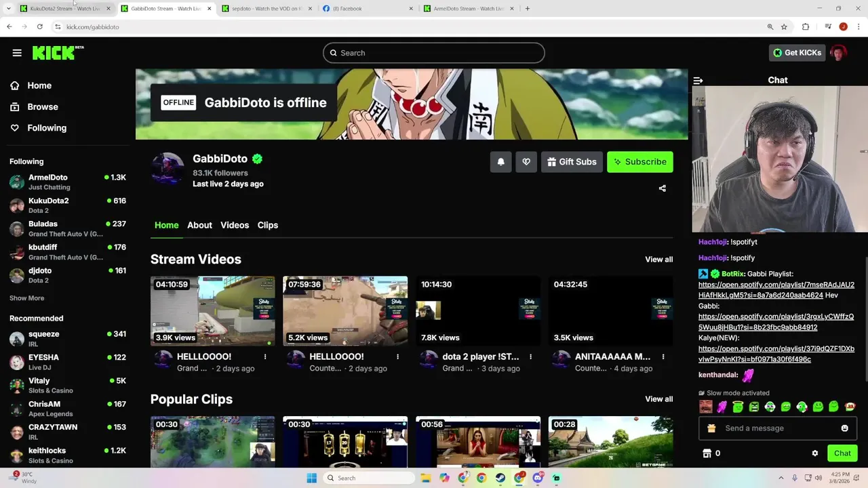Open the Kalye(NEW) Spotify playlist link
Viewport: 868px width, 488px height.
[776, 354]
